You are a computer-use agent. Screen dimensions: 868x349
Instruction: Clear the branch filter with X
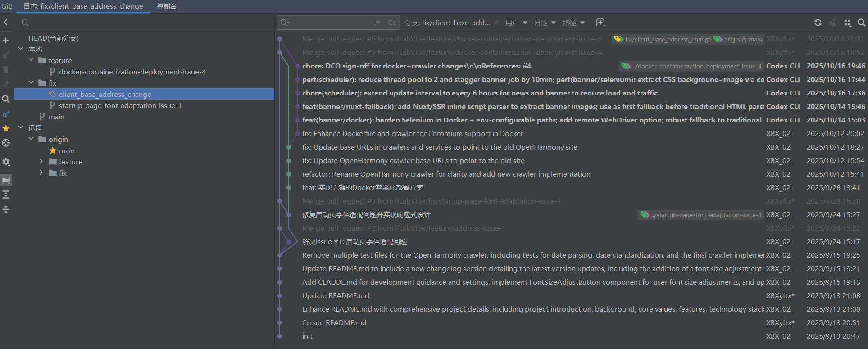coord(496,23)
